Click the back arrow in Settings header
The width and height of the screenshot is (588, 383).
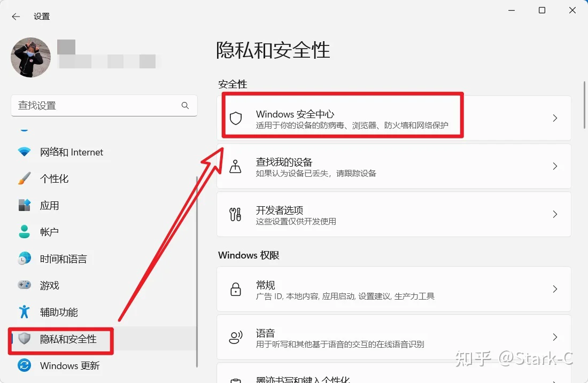click(x=16, y=17)
